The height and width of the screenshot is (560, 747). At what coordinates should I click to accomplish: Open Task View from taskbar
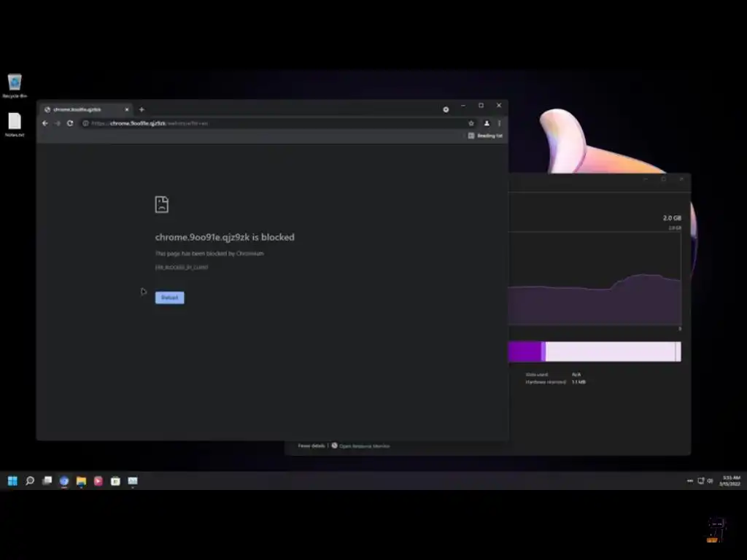(47, 481)
